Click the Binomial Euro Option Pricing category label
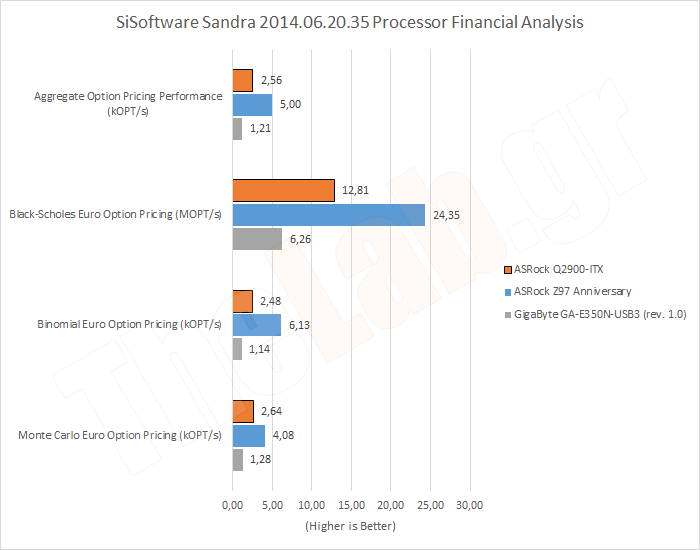 [x=129, y=325]
